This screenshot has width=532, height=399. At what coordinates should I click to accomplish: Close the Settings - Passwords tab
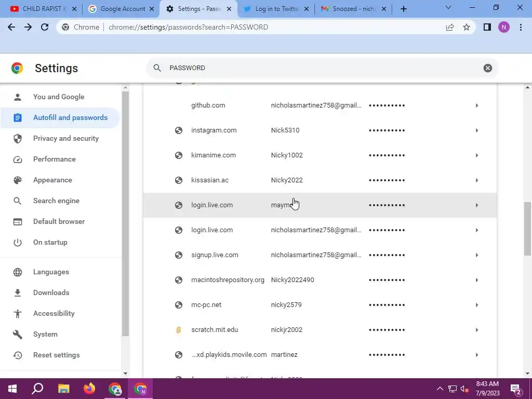tap(229, 9)
